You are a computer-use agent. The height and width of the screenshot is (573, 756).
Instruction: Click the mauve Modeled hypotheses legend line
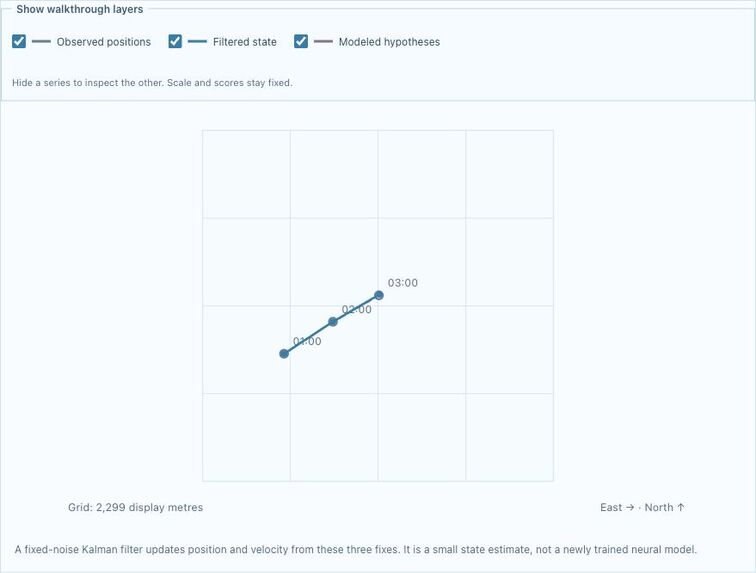pyautogui.click(x=323, y=42)
